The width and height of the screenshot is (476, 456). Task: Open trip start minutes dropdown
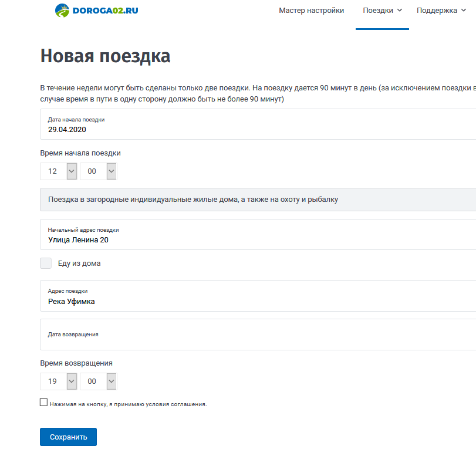point(99,171)
